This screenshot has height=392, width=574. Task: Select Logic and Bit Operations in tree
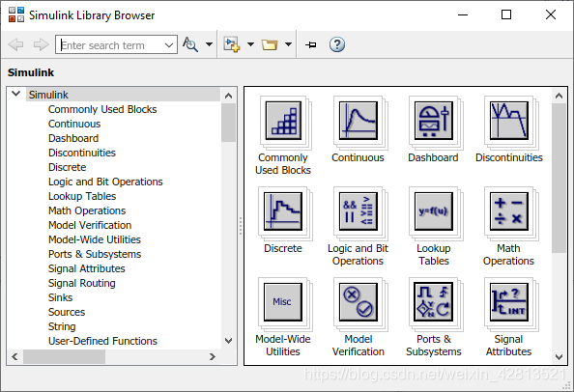point(105,182)
